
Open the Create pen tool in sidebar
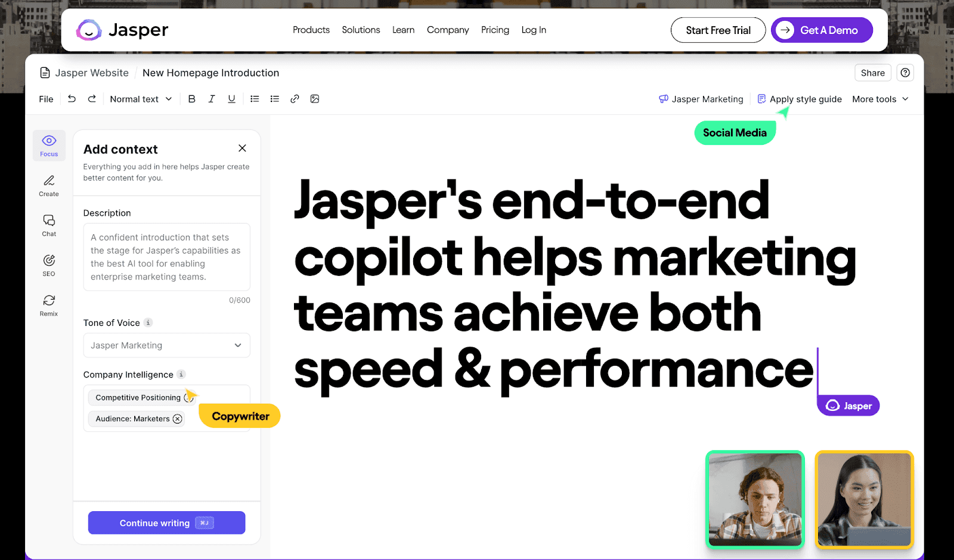coord(49,185)
